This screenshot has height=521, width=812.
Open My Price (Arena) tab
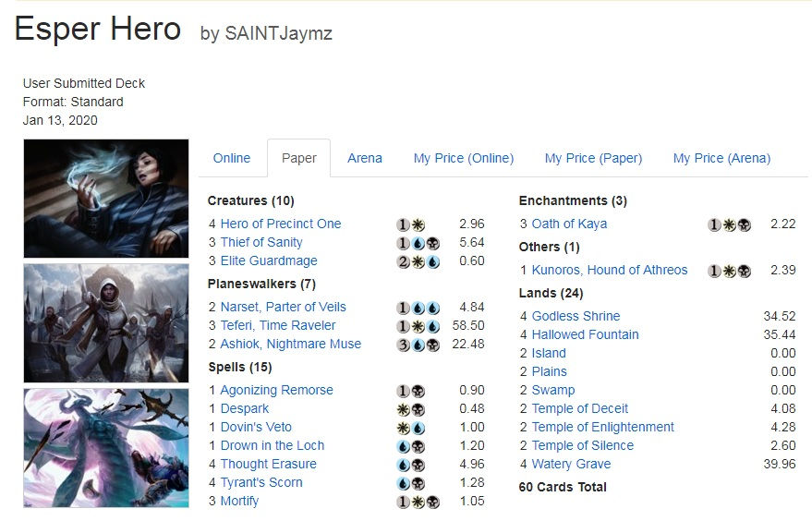coord(721,159)
